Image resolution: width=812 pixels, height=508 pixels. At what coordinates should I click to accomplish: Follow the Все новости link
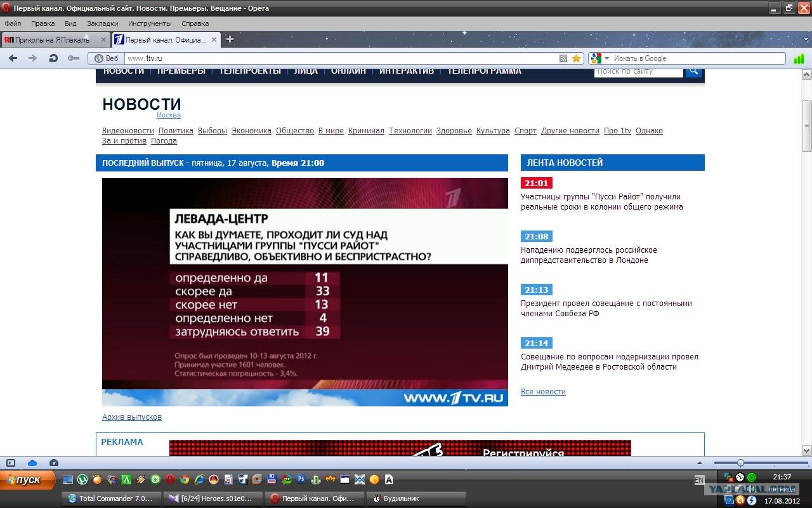[543, 392]
